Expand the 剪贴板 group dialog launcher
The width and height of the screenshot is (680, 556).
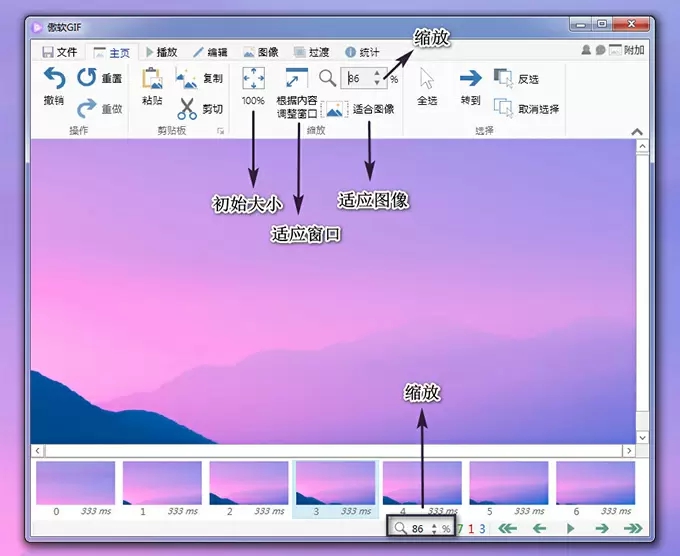[x=220, y=131]
